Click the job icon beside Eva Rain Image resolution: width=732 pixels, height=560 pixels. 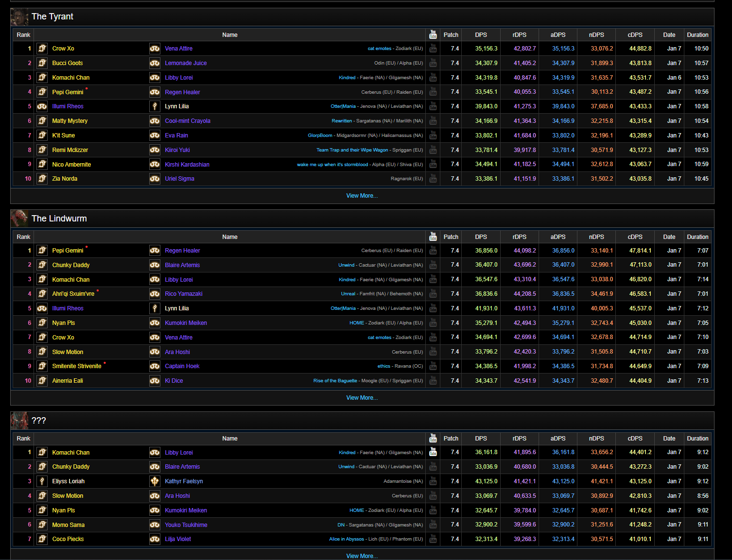[155, 135]
